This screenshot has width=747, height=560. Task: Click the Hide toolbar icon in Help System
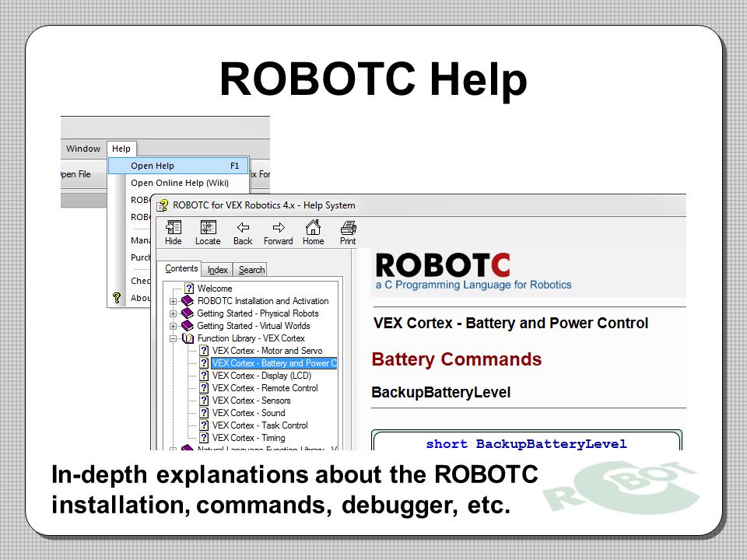coord(174,227)
